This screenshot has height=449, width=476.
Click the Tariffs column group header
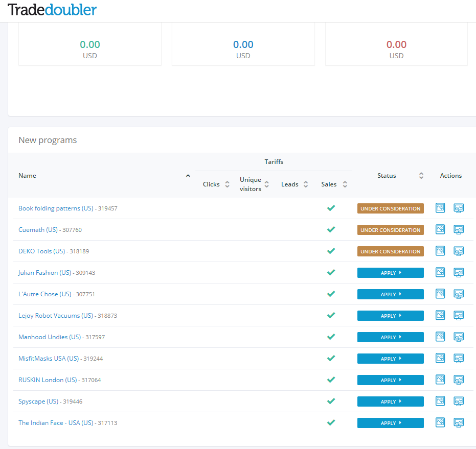pyautogui.click(x=274, y=162)
